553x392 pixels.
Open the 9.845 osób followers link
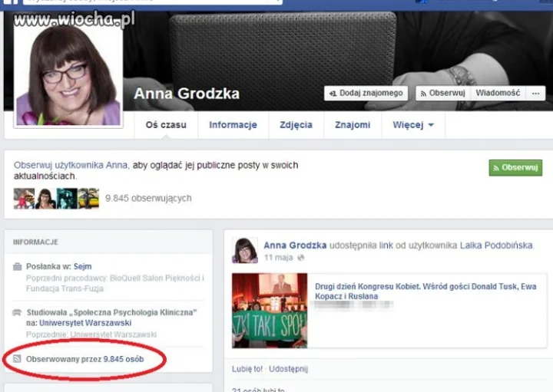click(124, 359)
